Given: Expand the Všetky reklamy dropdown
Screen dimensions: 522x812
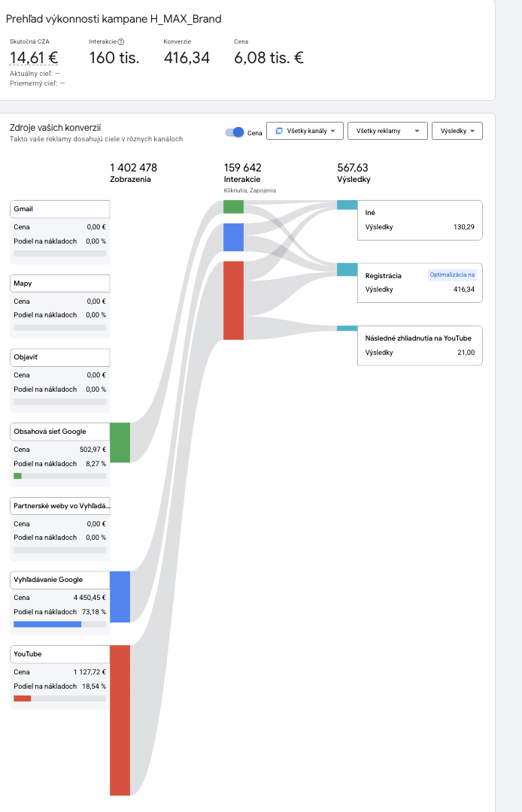Looking at the screenshot, I should [387, 131].
